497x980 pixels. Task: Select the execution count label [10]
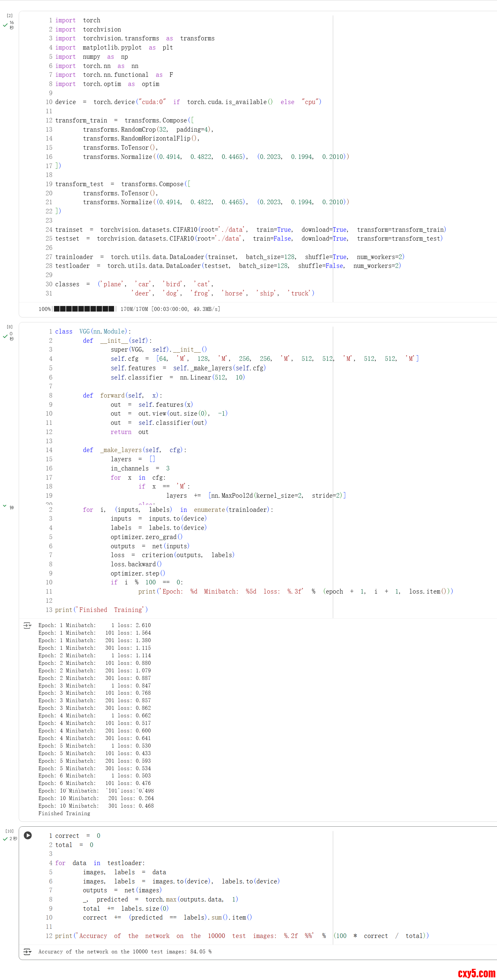tap(10, 831)
